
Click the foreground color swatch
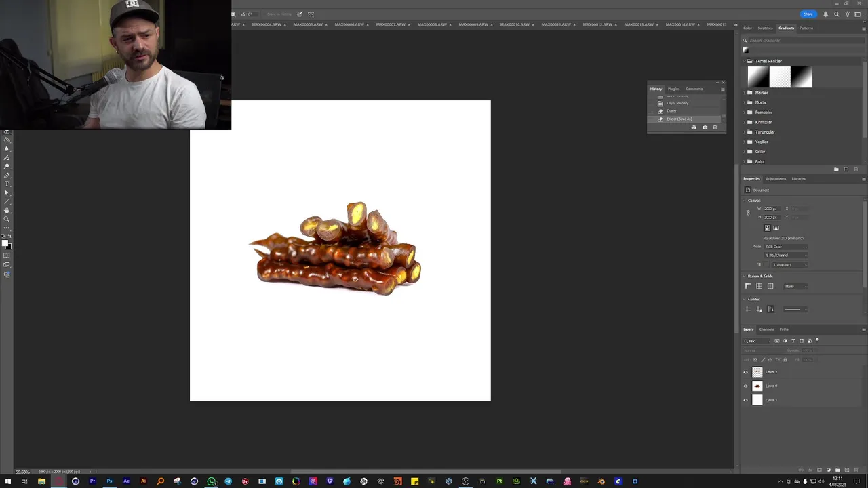pyautogui.click(x=5, y=243)
